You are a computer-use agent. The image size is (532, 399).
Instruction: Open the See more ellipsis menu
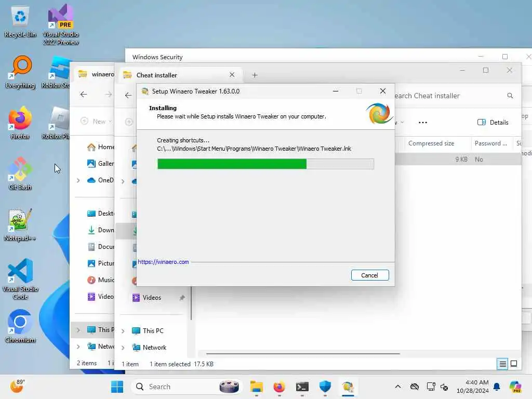423,123
